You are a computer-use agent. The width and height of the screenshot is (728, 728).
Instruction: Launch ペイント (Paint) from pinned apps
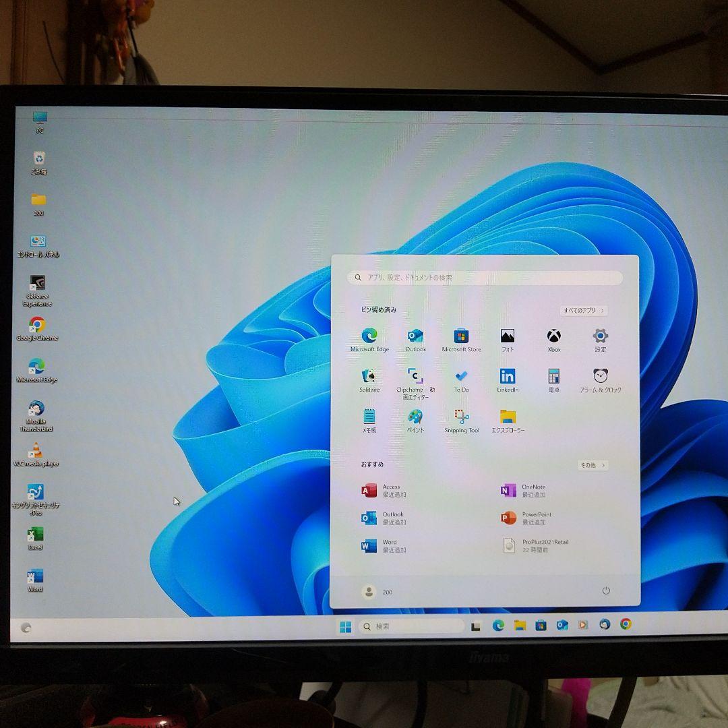pos(415,421)
